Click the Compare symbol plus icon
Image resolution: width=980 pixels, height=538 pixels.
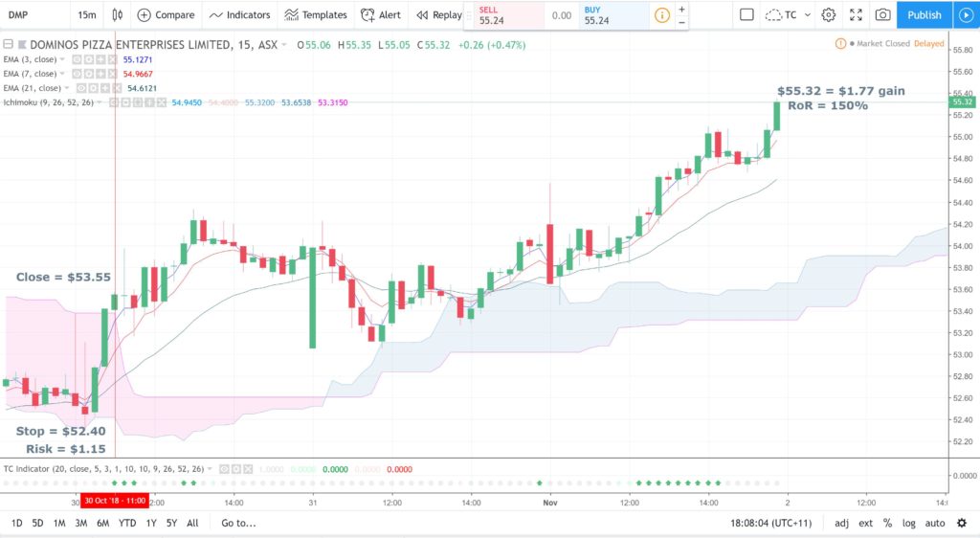pos(144,15)
